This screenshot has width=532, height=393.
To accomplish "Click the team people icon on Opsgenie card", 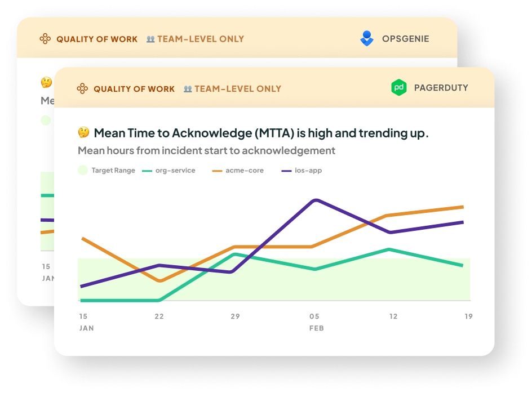I will 150,39.
